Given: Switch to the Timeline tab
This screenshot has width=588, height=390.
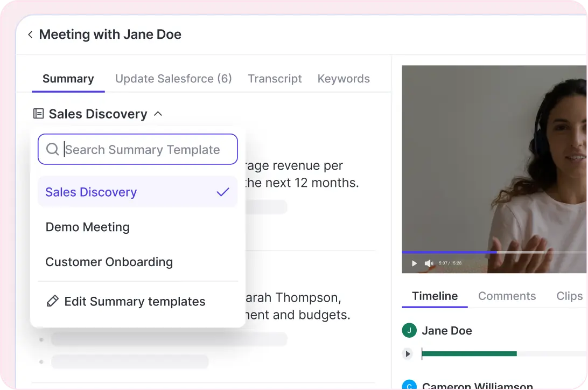Looking at the screenshot, I should click(x=435, y=296).
